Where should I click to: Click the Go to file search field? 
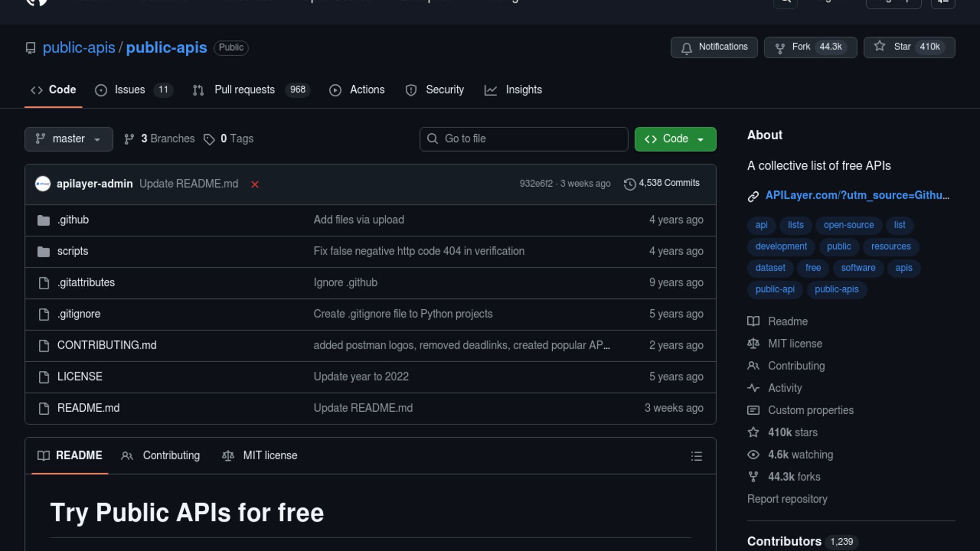click(x=523, y=139)
